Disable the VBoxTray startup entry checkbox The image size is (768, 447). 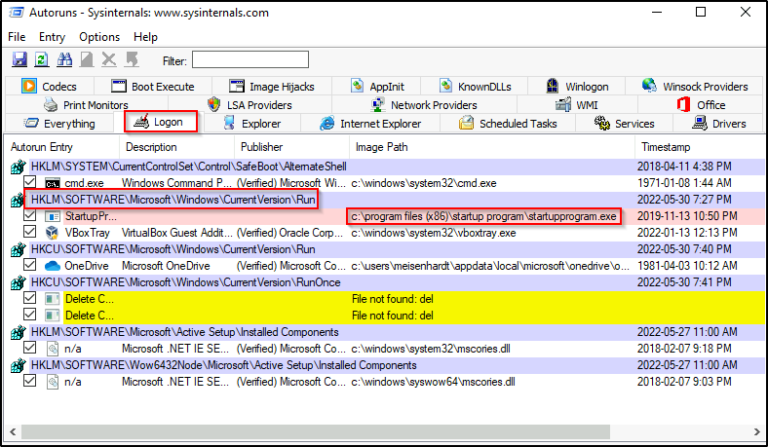pyautogui.click(x=29, y=232)
